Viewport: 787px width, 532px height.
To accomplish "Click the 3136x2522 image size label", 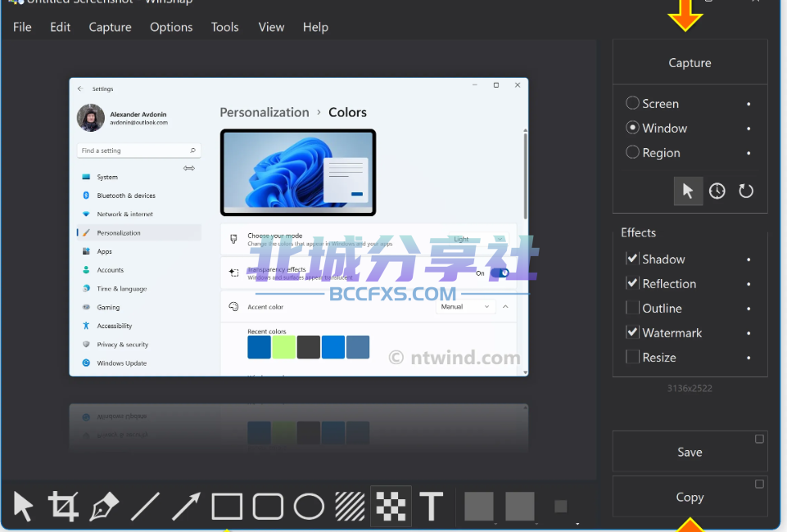I will click(x=690, y=388).
